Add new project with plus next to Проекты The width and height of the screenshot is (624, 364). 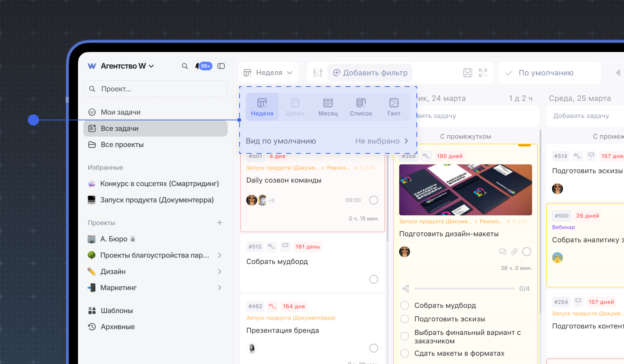[x=220, y=223]
